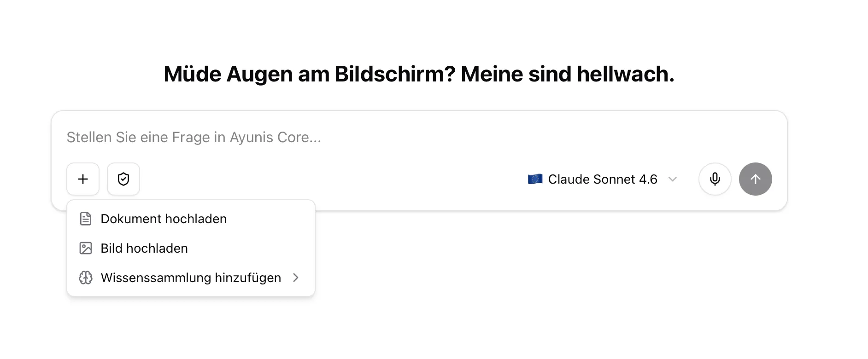
Task: Select Dokument hochladen from the menu
Action: (x=164, y=219)
